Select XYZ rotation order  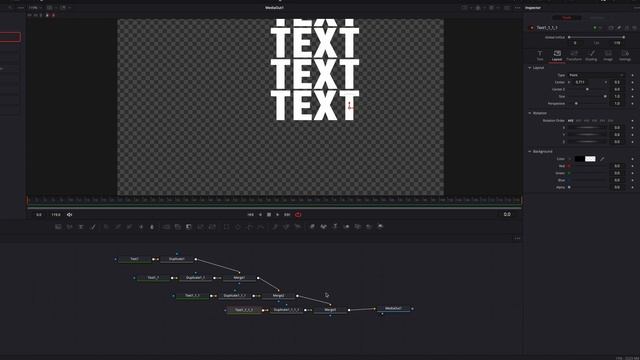pos(571,120)
